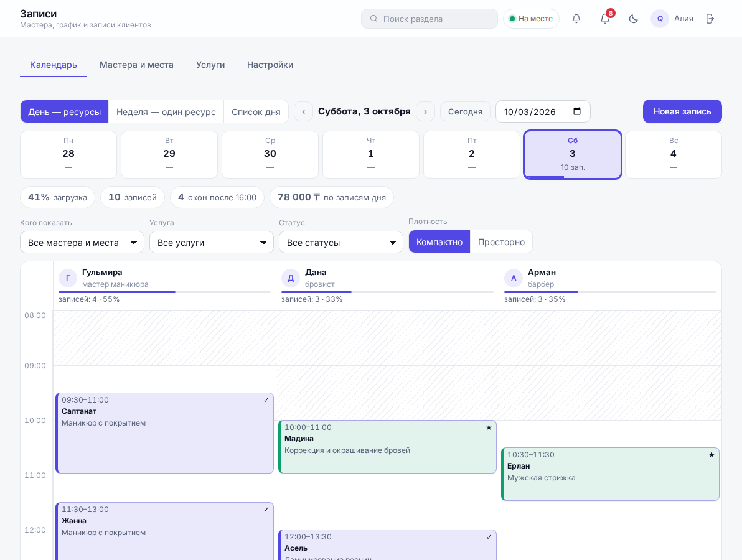Go to previous day with left chevron
This screenshot has height=560, width=742.
point(303,111)
